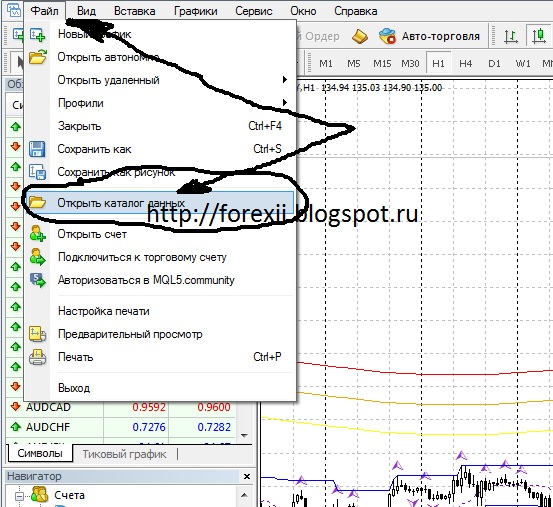Click the Сохранить как floppy disk icon

pyautogui.click(x=37, y=149)
